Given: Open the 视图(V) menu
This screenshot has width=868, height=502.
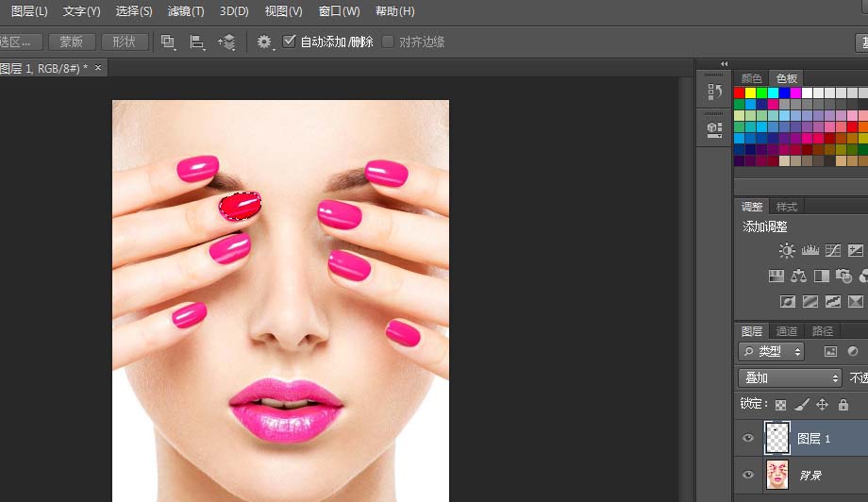Looking at the screenshot, I should (x=283, y=11).
